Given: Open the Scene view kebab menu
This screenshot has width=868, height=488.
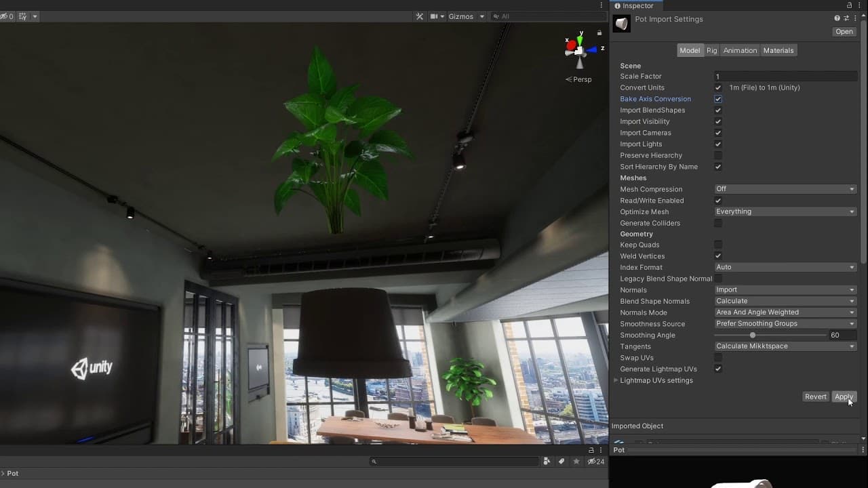Looking at the screenshot, I should click(601, 5).
